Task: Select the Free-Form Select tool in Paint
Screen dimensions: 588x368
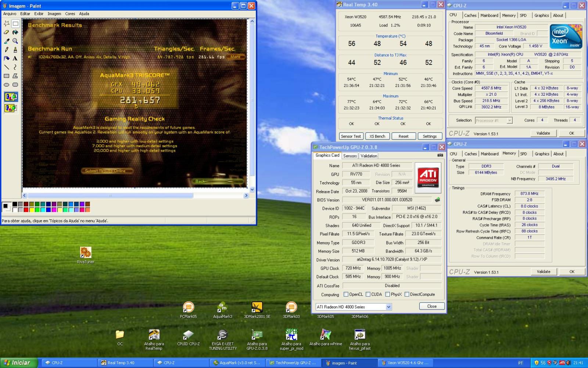Action: 7,24
